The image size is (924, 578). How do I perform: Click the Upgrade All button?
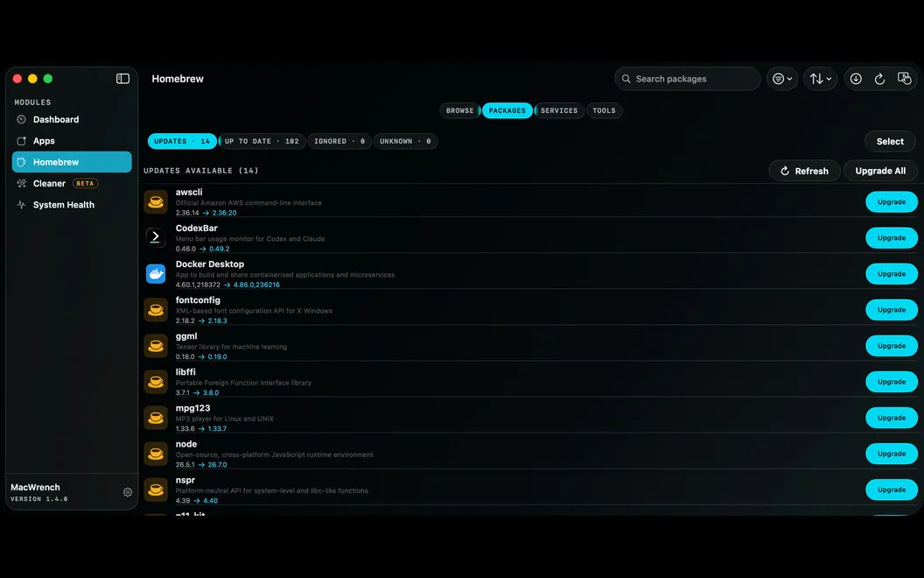pyautogui.click(x=880, y=171)
